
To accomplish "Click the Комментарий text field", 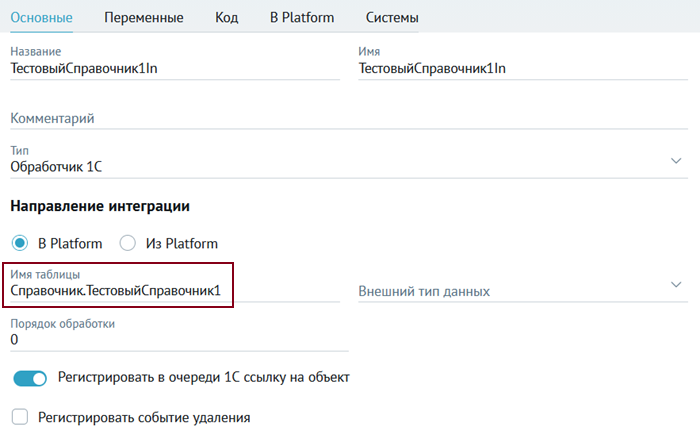I will click(349, 118).
